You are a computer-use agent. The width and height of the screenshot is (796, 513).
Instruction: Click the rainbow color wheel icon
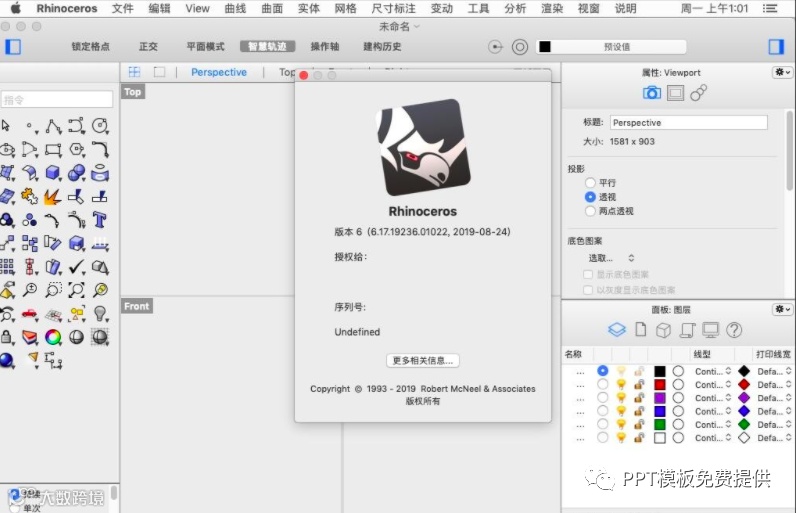(53, 337)
